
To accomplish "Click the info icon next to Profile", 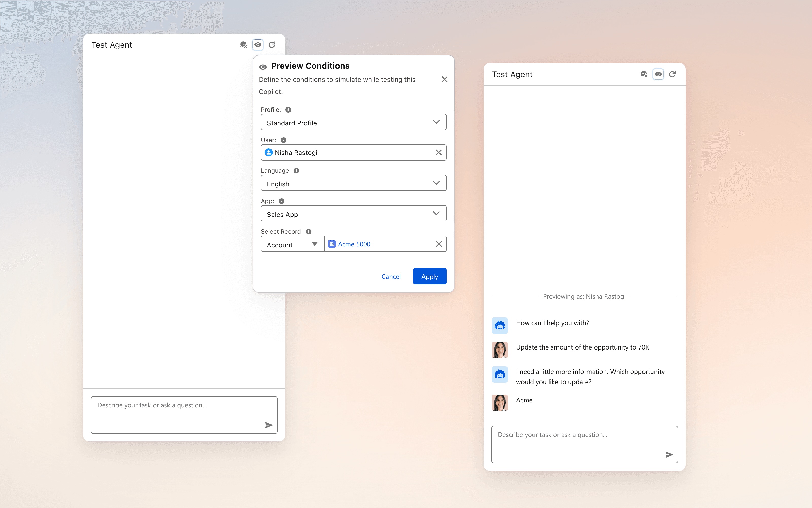I will [x=288, y=109].
